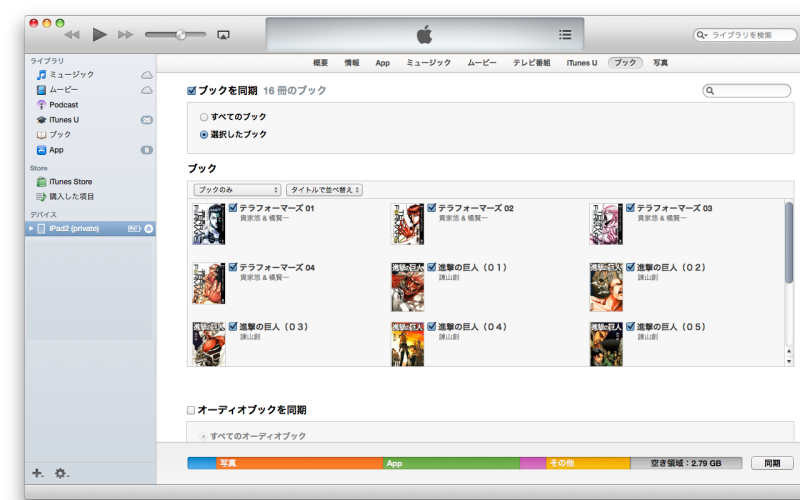
Task: Select iPad2 (private) device row
Action: pyautogui.click(x=90, y=229)
